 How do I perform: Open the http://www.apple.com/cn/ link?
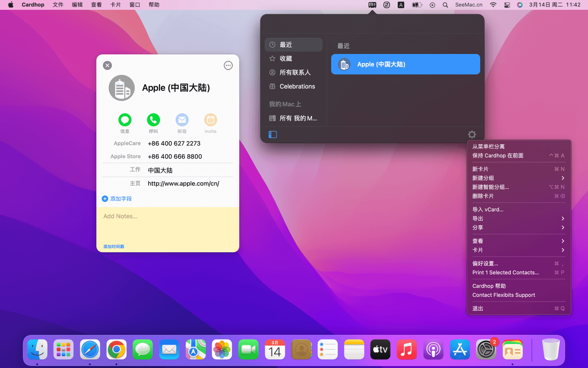[x=183, y=184]
